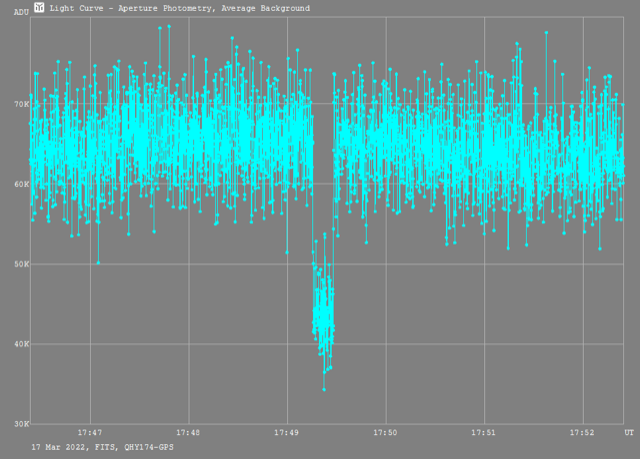640x459 pixels.
Task: Click the 70K y-axis label
Action: click(22, 104)
